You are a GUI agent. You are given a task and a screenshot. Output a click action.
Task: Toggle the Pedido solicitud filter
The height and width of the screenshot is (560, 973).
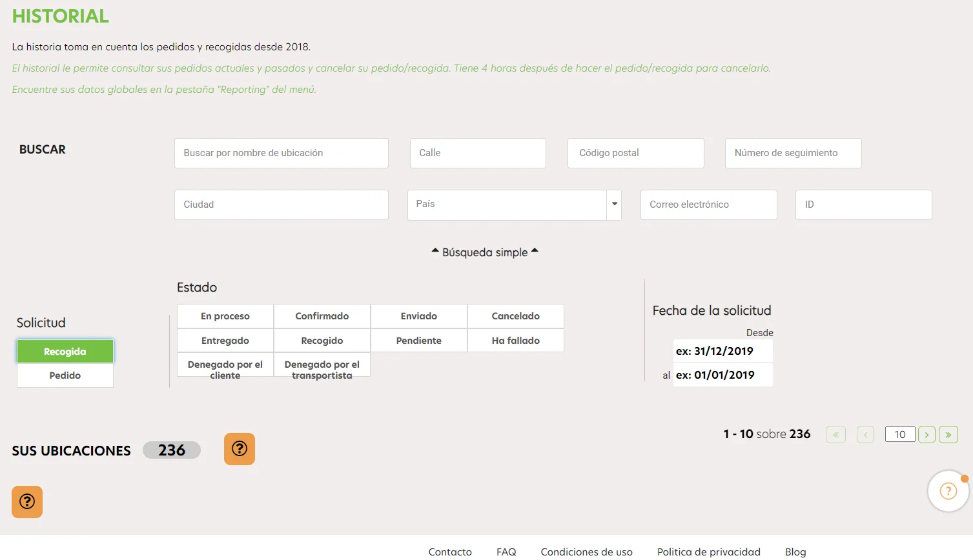[65, 375]
